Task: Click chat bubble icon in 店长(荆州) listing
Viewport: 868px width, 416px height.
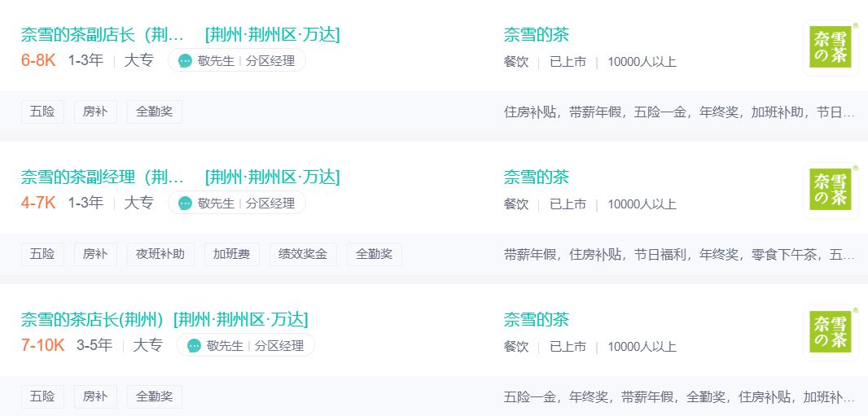Action: coord(195,346)
